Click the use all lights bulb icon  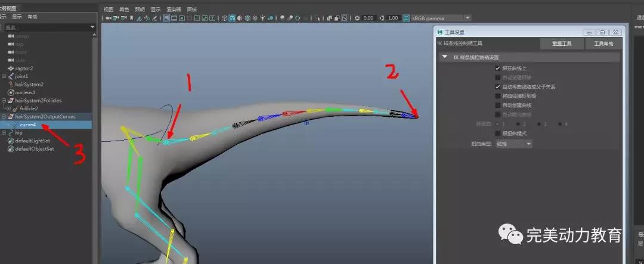click(262, 18)
